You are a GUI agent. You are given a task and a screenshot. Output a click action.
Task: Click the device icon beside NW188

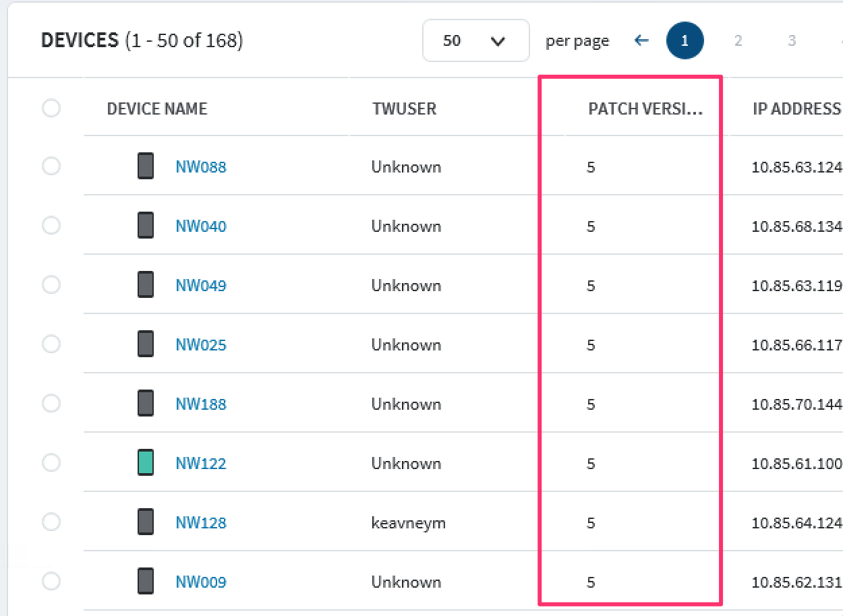click(146, 403)
